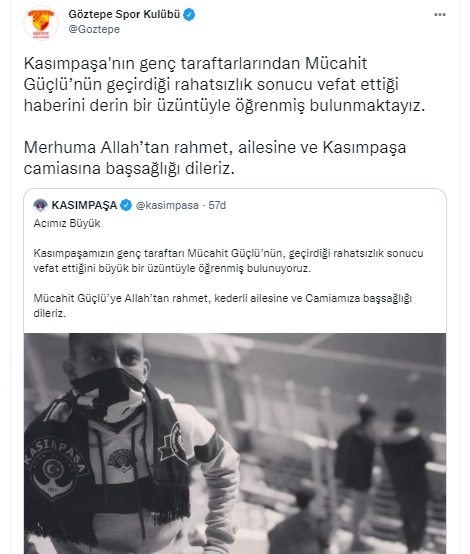Click the KASIMPAŞA verified checkmark badge

126,205
